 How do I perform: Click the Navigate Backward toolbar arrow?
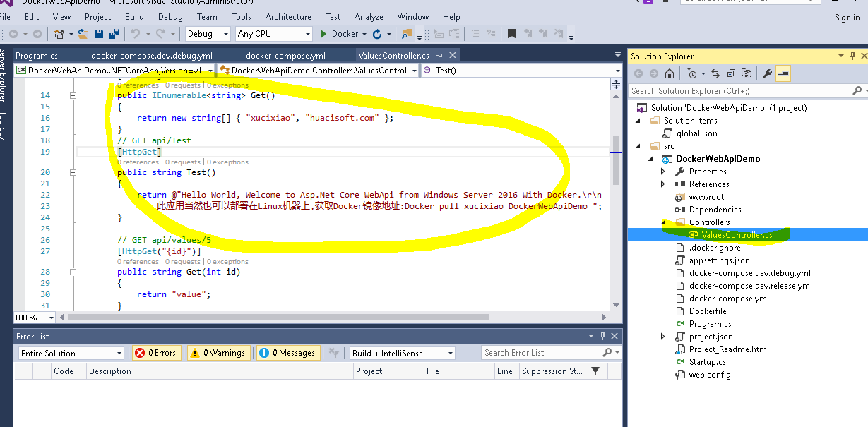pos(13,33)
